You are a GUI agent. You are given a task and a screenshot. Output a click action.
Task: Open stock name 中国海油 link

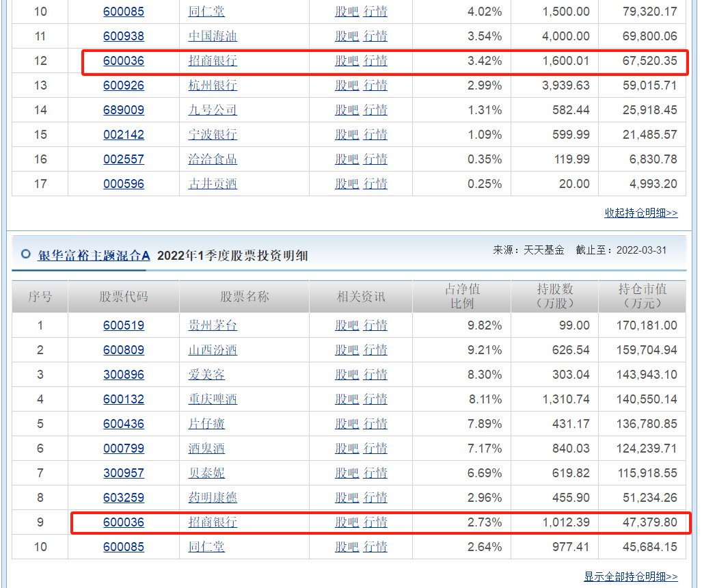click(213, 36)
